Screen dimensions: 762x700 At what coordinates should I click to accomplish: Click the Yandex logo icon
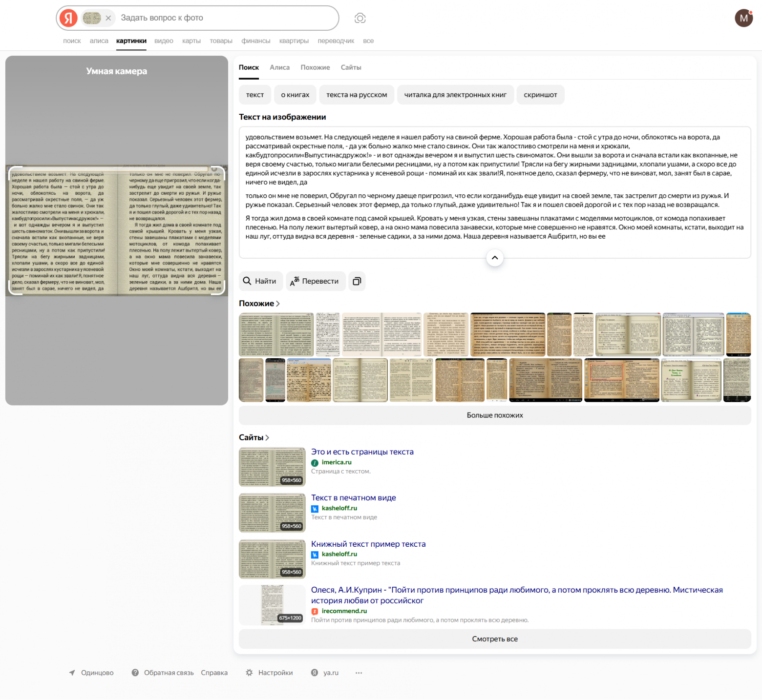pos(69,18)
